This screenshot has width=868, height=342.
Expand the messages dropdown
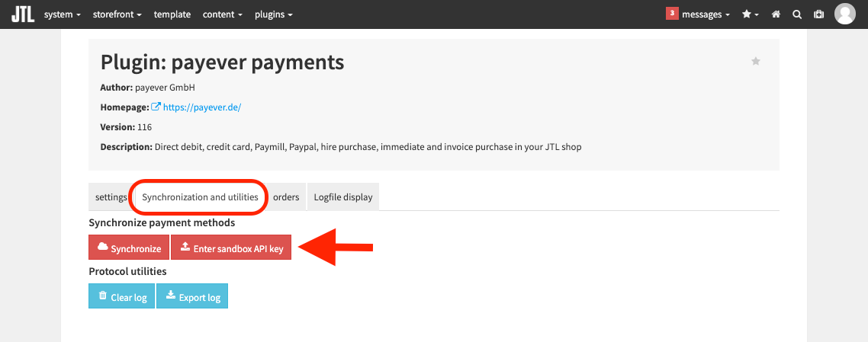[706, 14]
